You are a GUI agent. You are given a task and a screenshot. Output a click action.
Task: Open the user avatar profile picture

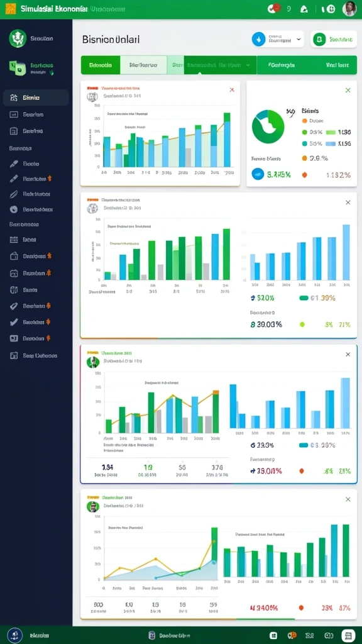pyautogui.click(x=349, y=9)
